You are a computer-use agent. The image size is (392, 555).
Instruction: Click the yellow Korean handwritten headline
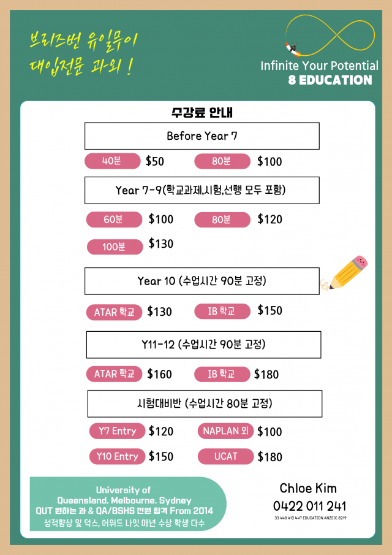coord(83,53)
